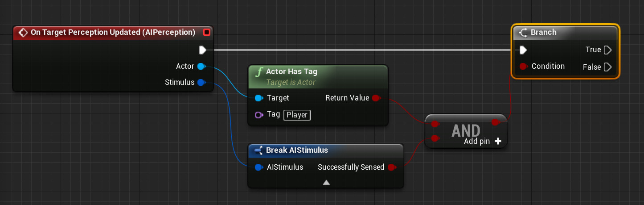The image size is (644, 205).
Task: Click the 'Return Value' pin label
Action: 347,98
